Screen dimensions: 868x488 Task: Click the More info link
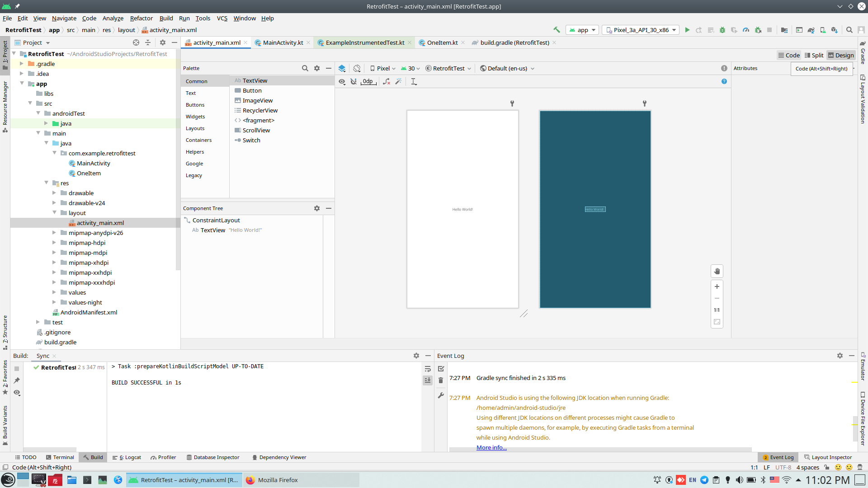491,448
